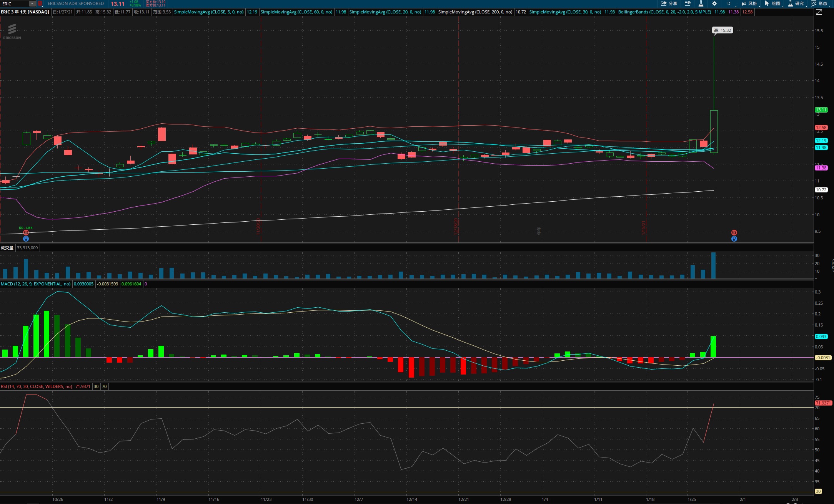The height and width of the screenshot is (504, 834).
Task: Click the volume (成交量) label
Action: 7,248
